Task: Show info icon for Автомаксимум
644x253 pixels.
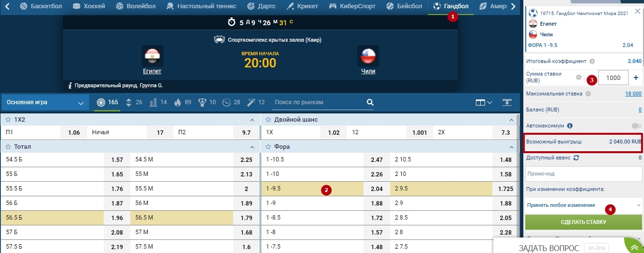Action: (x=570, y=126)
